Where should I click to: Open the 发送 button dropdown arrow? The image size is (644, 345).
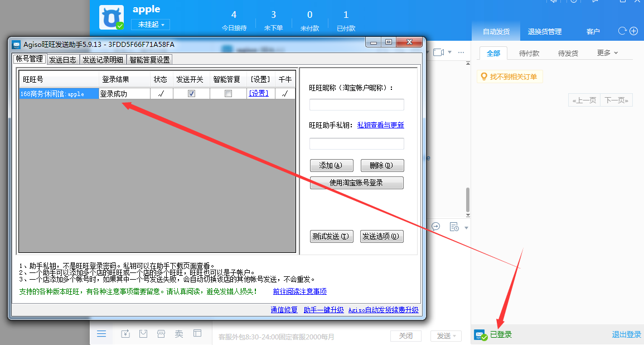pyautogui.click(x=456, y=336)
